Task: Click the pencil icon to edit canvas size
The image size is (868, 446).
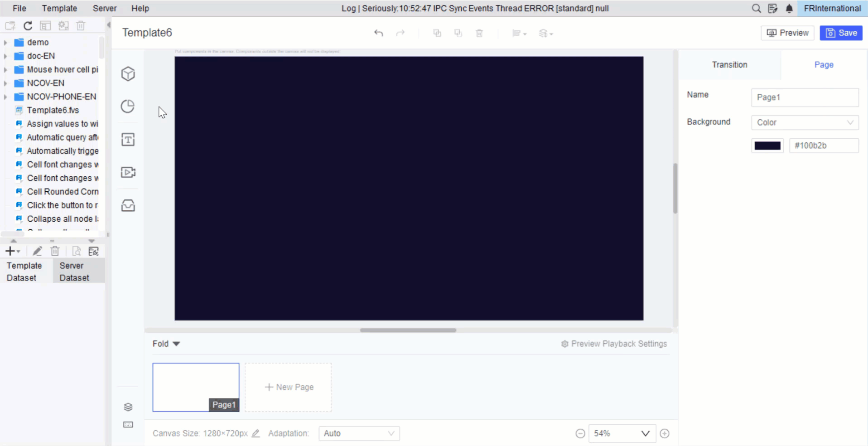Action: click(x=256, y=433)
